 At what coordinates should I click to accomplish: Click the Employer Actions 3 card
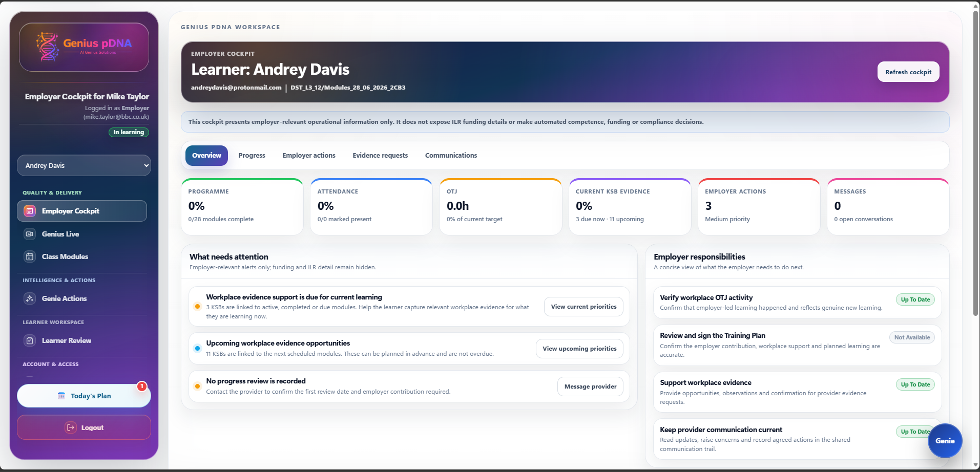pos(759,207)
